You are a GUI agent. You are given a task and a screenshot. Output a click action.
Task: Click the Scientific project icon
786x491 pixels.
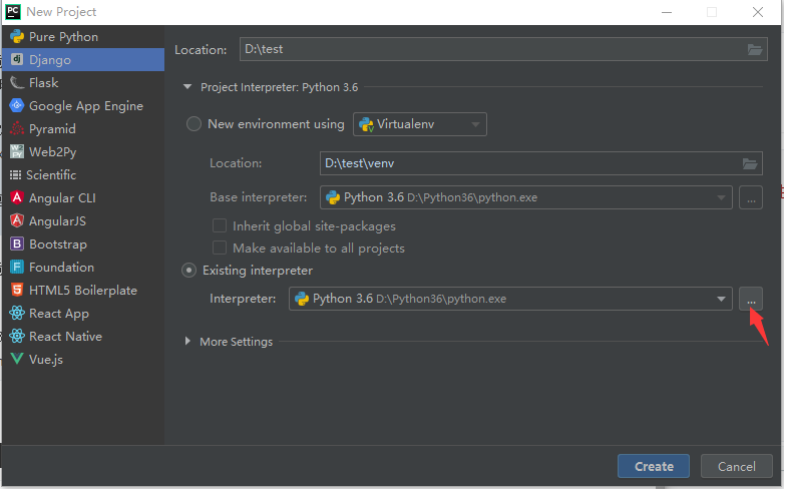tap(16, 175)
